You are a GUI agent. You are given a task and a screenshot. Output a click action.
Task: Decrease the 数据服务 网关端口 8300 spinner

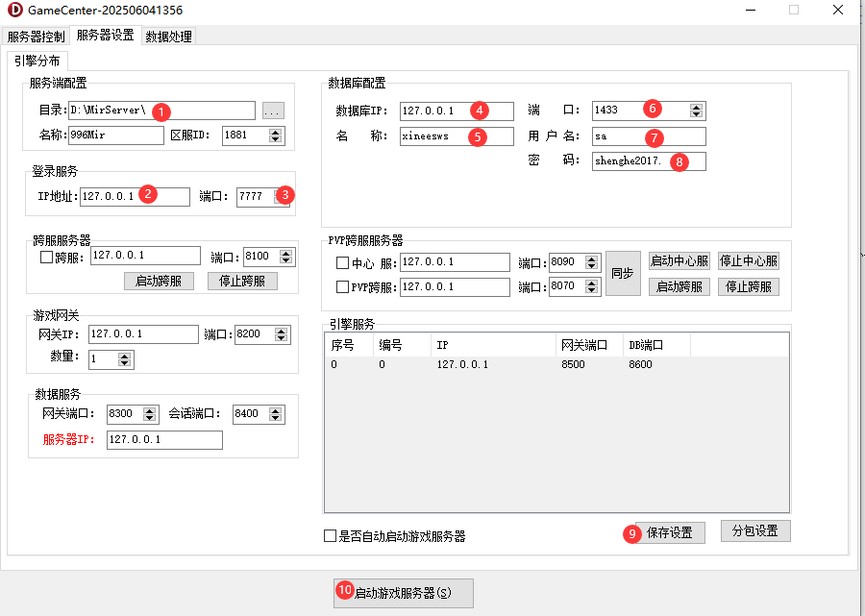click(x=150, y=418)
